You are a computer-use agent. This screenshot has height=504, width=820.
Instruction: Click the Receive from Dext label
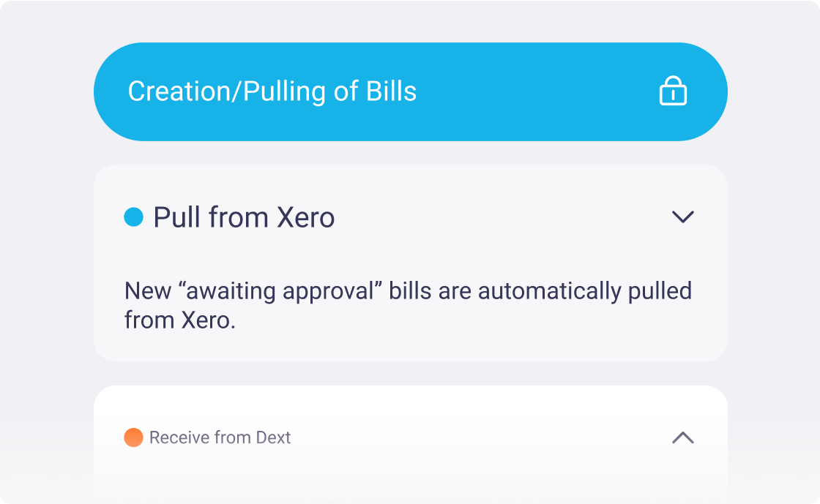click(220, 437)
